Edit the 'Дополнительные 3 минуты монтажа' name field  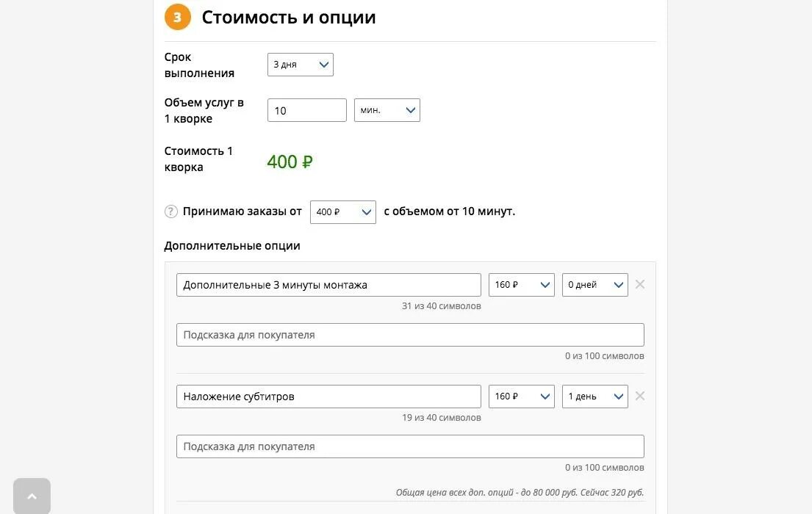click(x=328, y=285)
